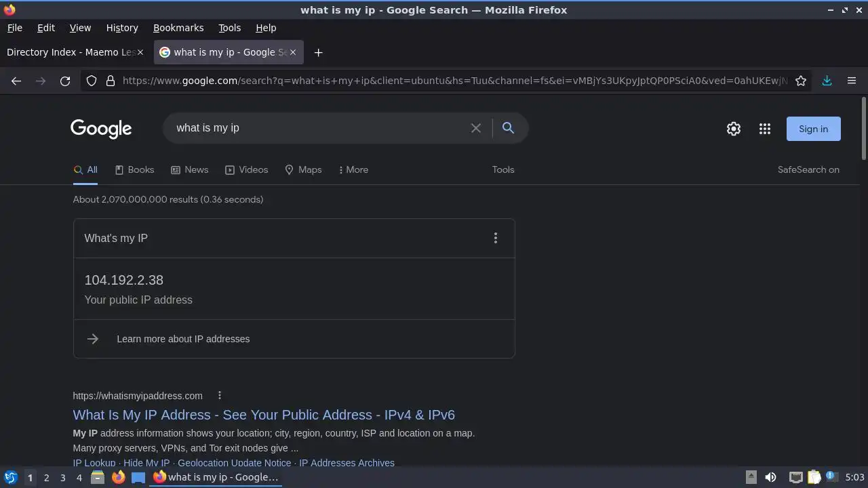Open options for What's my IP card

click(x=496, y=238)
